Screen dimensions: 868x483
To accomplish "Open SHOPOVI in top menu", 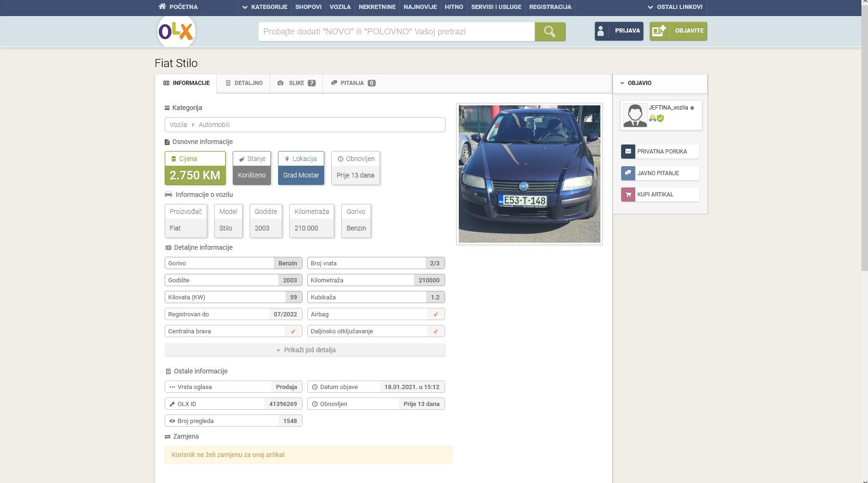I will pos(308,7).
